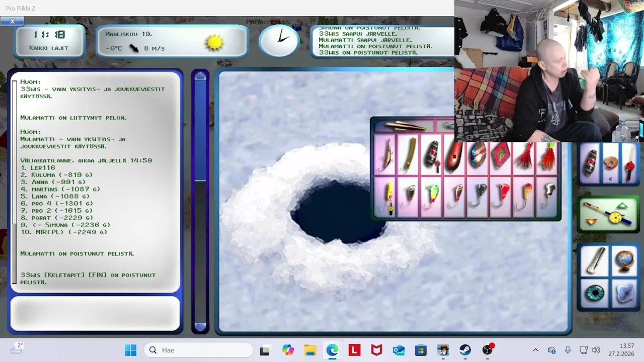Open File Explorer from taskbar

click(310, 350)
